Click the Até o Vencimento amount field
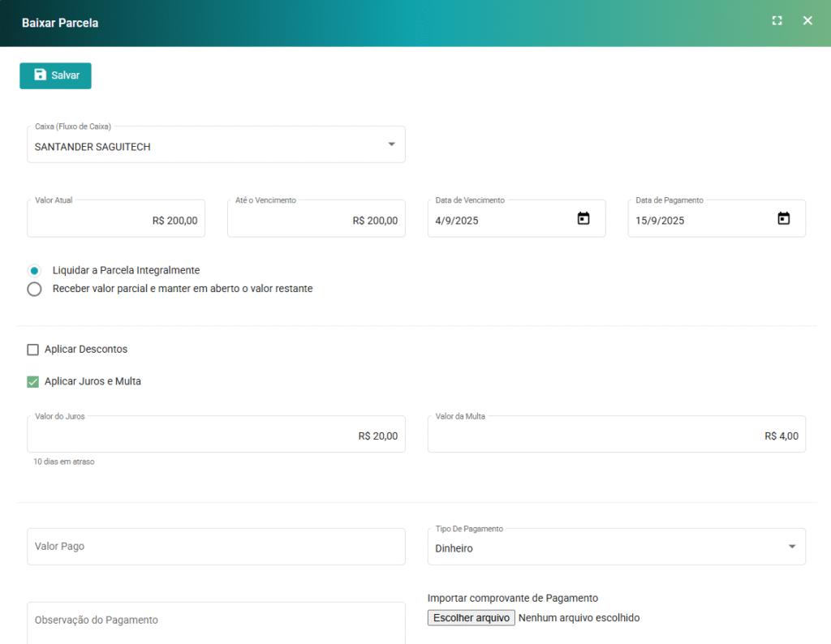Screen dimensions: 831x644 pyautogui.click(x=316, y=221)
